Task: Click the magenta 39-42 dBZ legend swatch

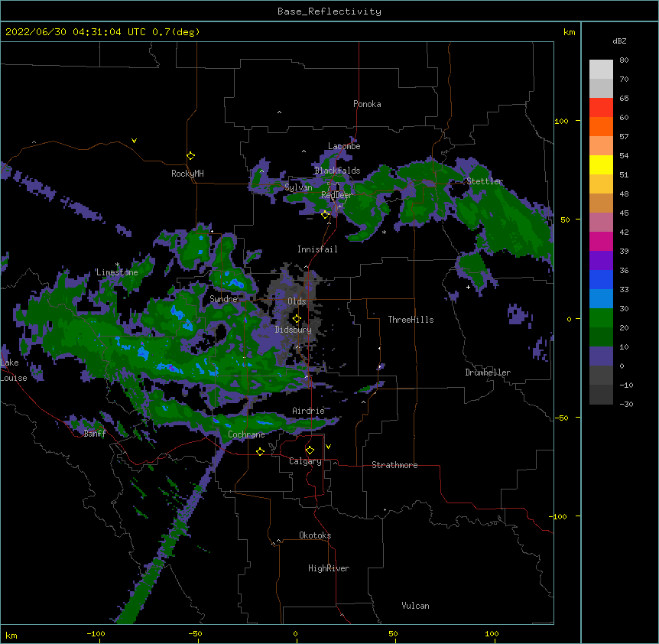Action: click(x=601, y=241)
